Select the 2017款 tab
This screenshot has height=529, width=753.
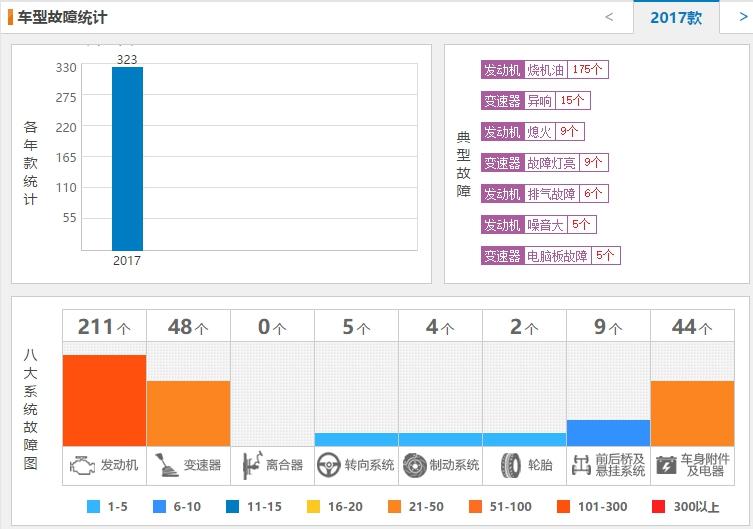tap(676, 18)
